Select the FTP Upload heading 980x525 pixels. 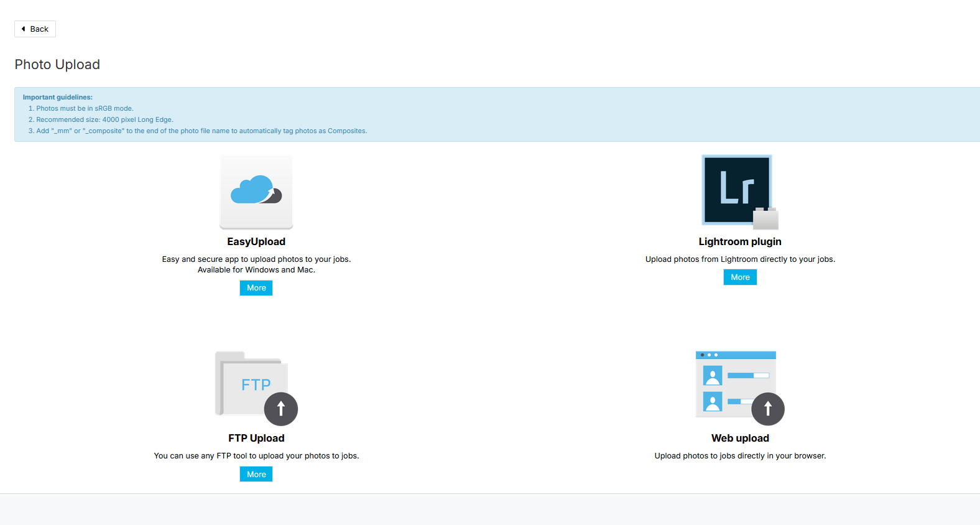pos(256,439)
